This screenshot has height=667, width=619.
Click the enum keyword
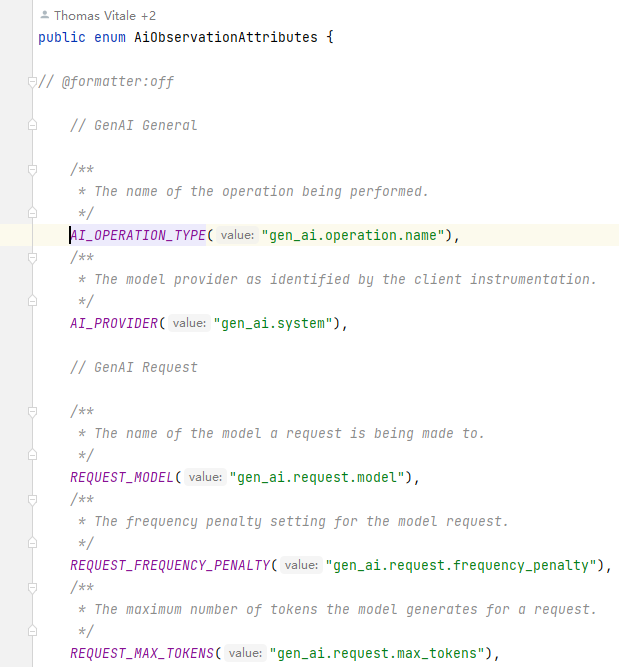tap(110, 37)
